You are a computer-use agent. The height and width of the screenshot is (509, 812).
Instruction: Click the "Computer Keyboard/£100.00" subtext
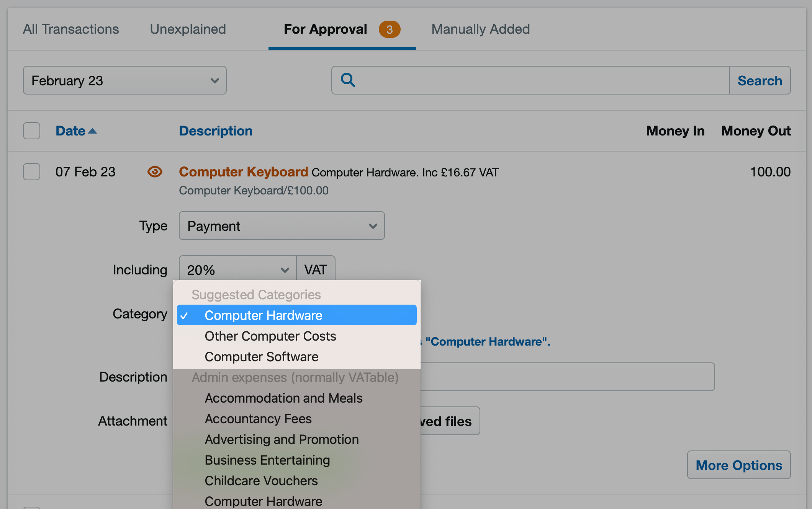pos(254,190)
